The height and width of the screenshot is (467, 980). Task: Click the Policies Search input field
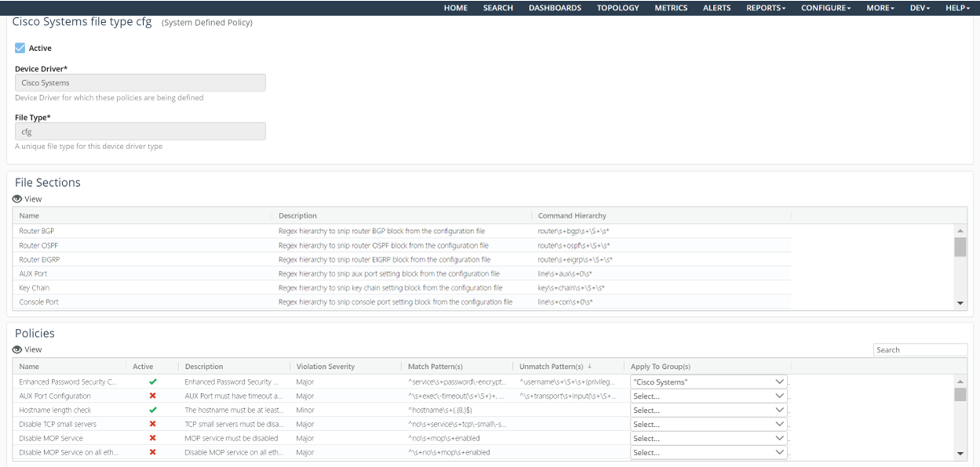point(920,350)
